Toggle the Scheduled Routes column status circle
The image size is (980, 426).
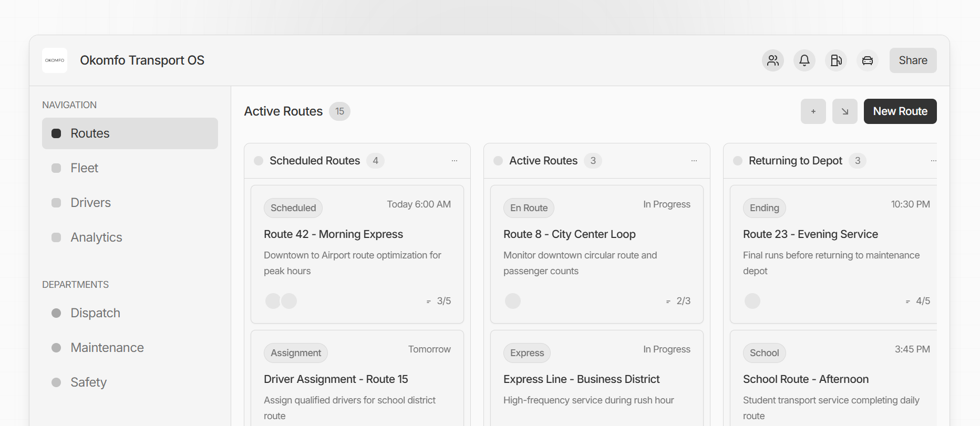259,161
